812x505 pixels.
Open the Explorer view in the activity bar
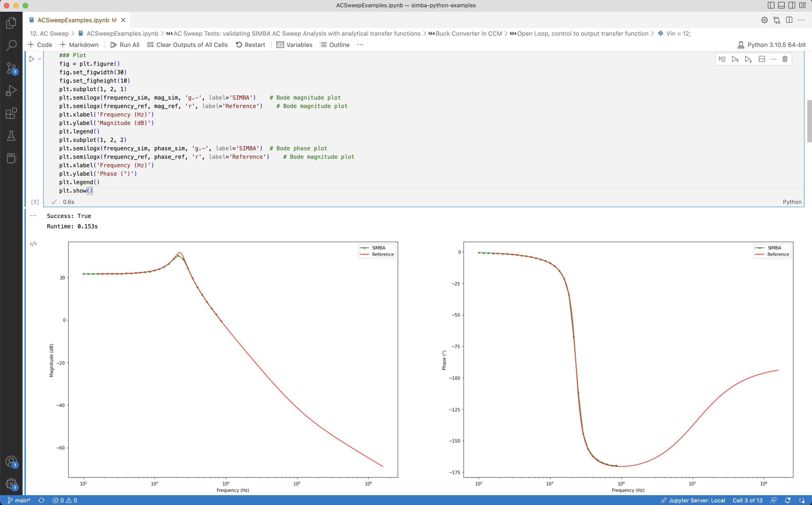11,23
